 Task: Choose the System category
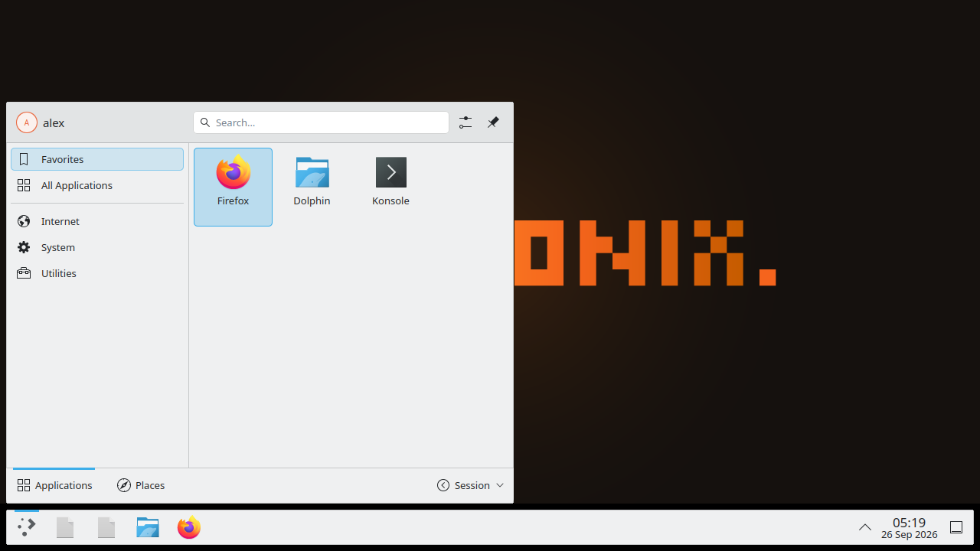click(x=97, y=247)
